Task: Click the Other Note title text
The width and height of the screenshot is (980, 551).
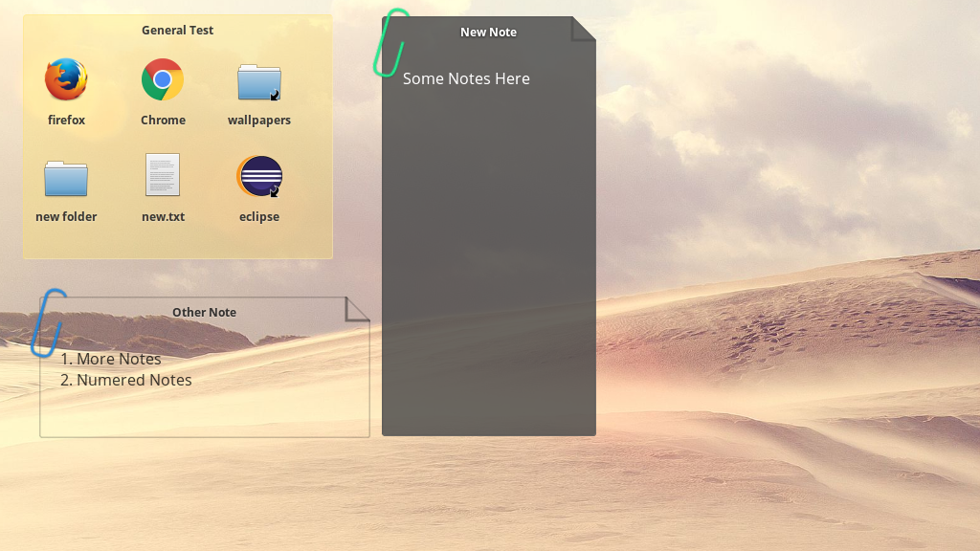Action: click(x=204, y=312)
